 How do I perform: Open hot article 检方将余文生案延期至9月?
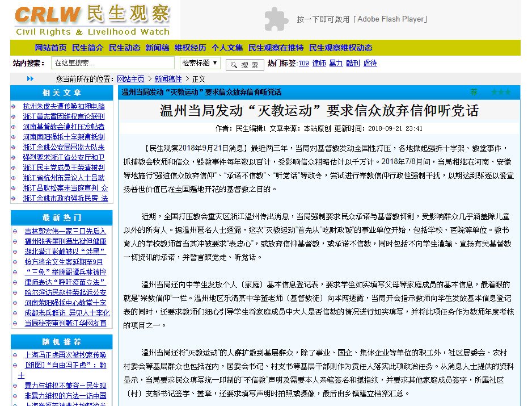[64, 262]
